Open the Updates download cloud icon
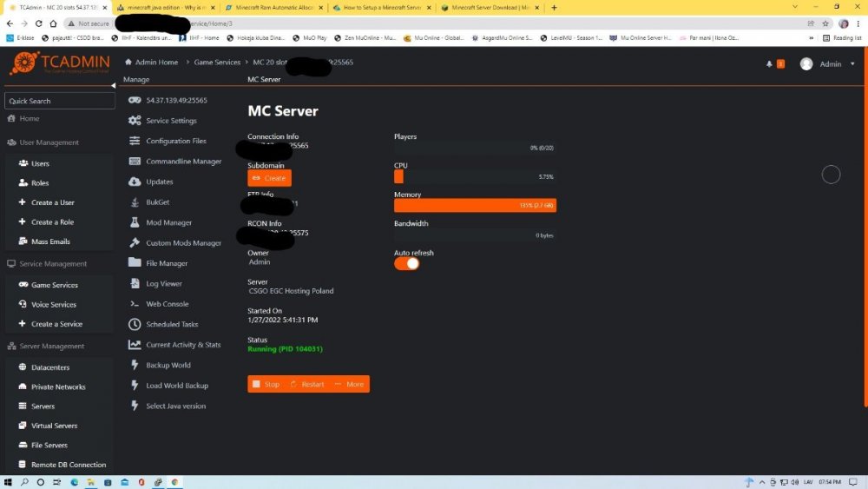Image resolution: width=868 pixels, height=489 pixels. tap(135, 182)
